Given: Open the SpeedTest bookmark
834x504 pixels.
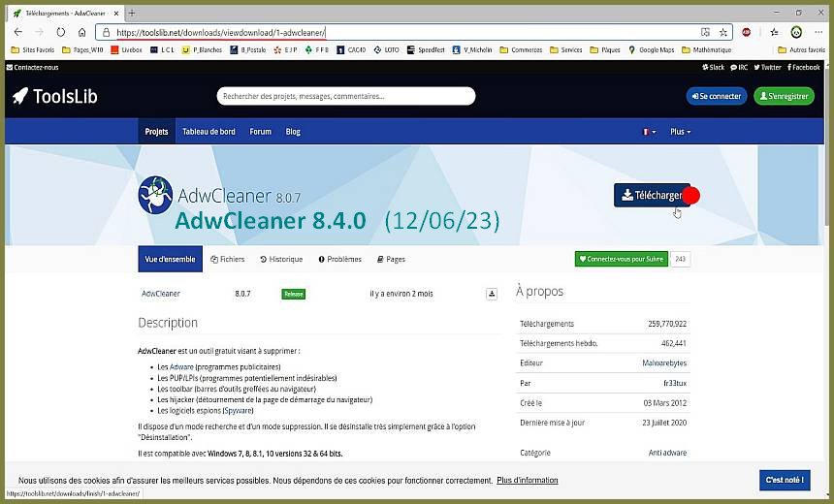Looking at the screenshot, I should [426, 49].
